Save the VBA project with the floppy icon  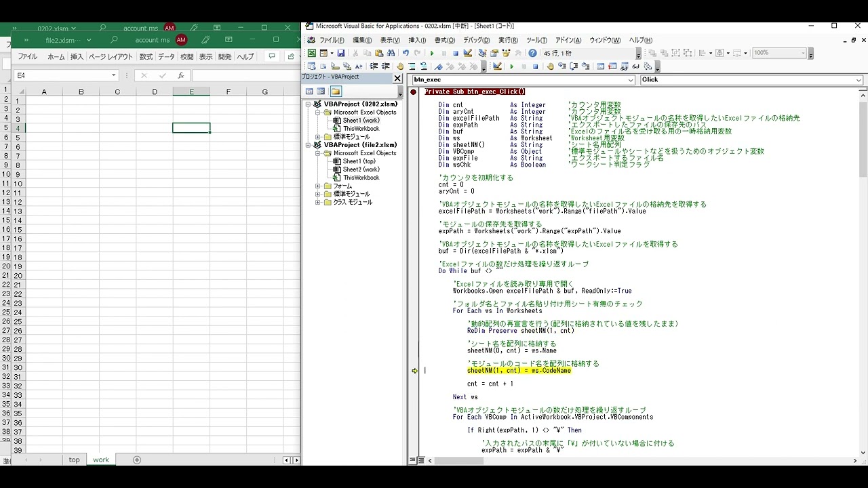[340, 53]
